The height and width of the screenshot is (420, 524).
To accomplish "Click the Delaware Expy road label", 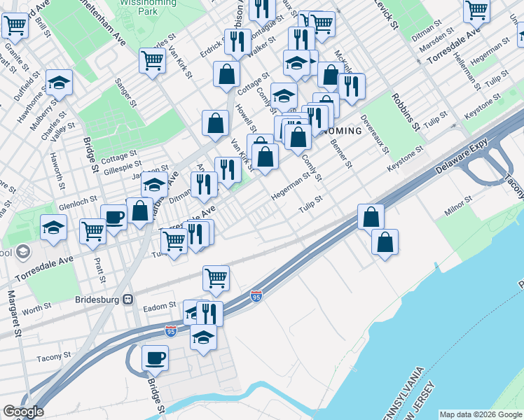I will (462, 155).
